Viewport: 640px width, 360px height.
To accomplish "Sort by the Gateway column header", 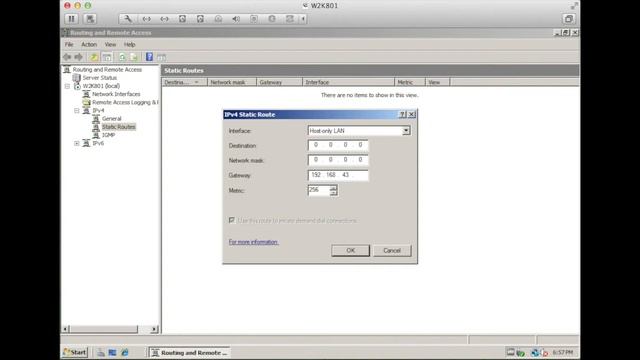I will click(280, 82).
